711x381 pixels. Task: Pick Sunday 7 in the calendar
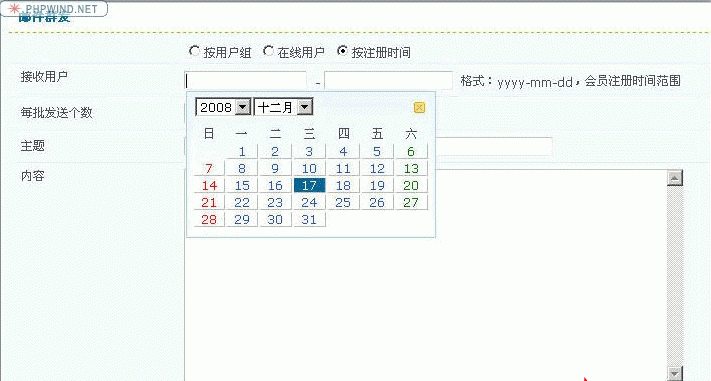coord(209,168)
